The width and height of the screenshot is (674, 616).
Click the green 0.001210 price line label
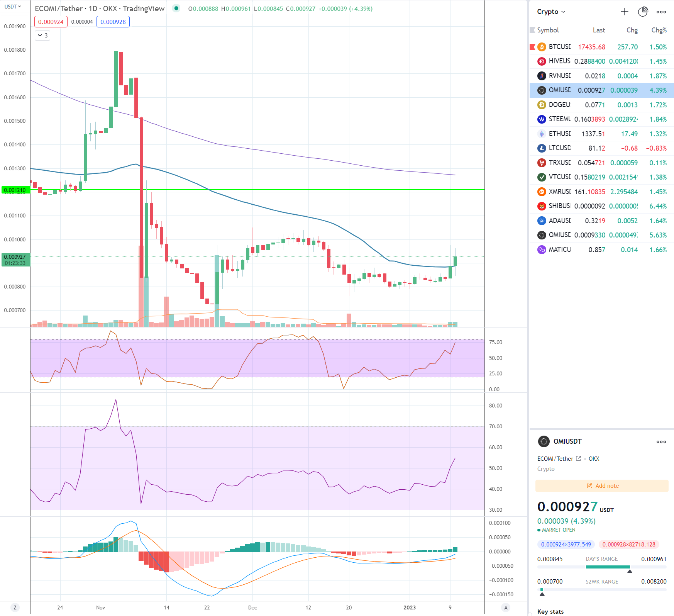15,190
